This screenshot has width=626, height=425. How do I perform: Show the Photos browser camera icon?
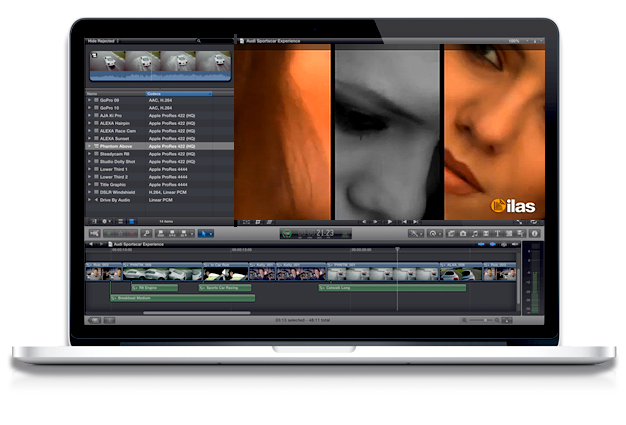click(x=463, y=233)
